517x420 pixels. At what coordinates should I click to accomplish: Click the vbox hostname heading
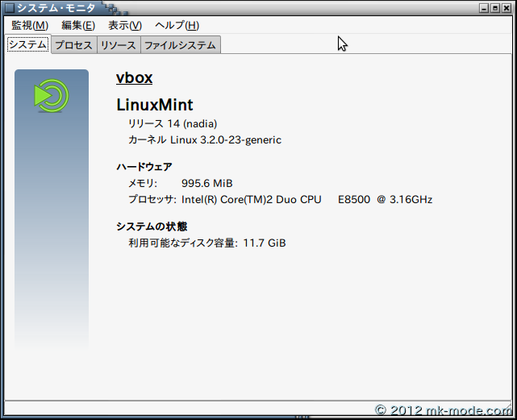[134, 78]
